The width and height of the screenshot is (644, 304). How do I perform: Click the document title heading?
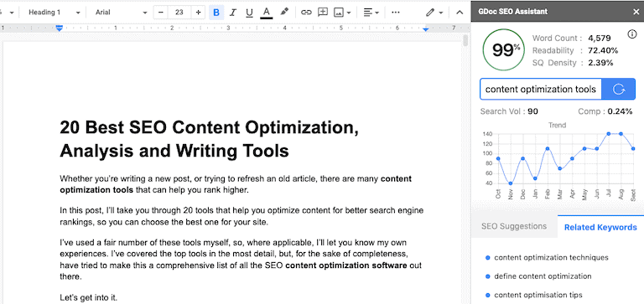coord(210,140)
